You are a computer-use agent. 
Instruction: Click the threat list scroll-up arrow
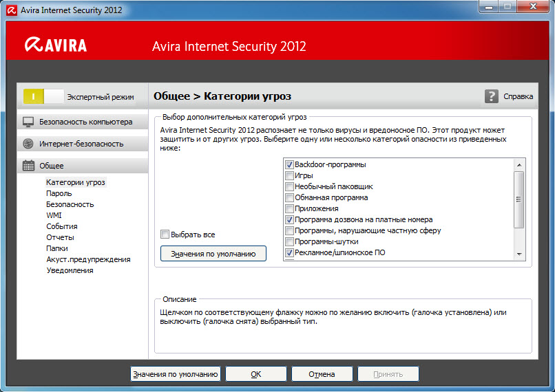[x=519, y=165]
